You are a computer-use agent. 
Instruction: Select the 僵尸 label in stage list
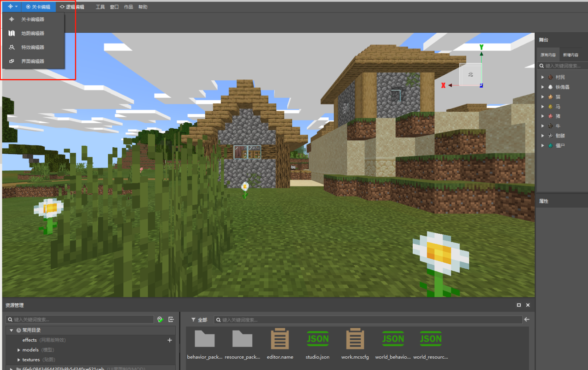(x=560, y=146)
